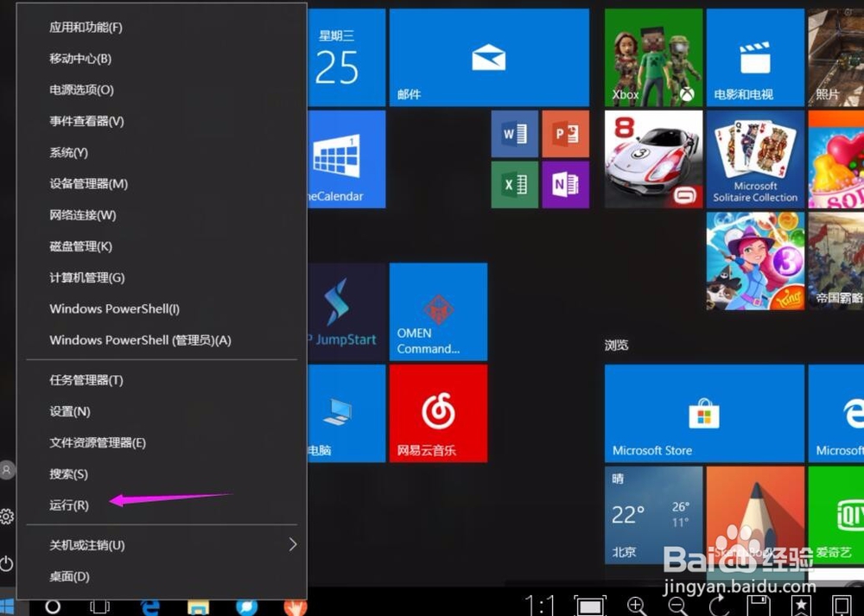This screenshot has height=616, width=864.
Task: Click the Windows Start button
Action: point(7,607)
